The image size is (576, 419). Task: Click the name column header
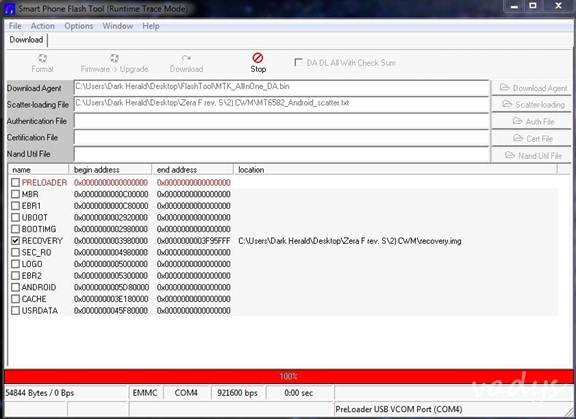(38, 170)
